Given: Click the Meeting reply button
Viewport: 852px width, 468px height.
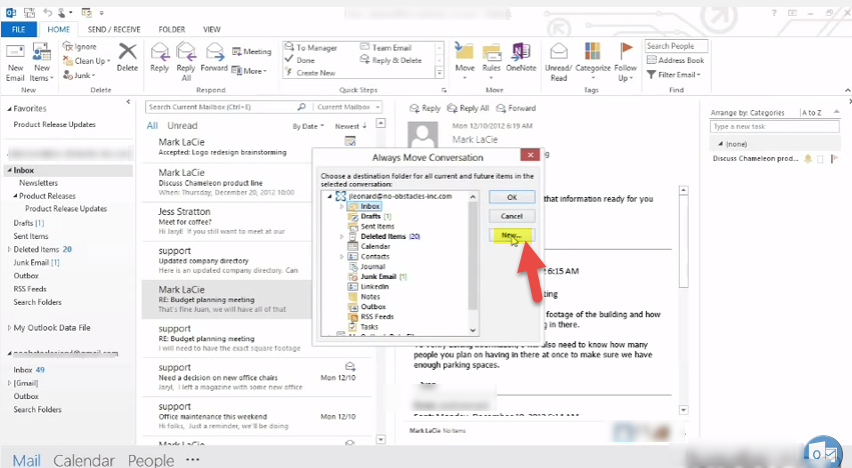Looking at the screenshot, I should point(252,52).
